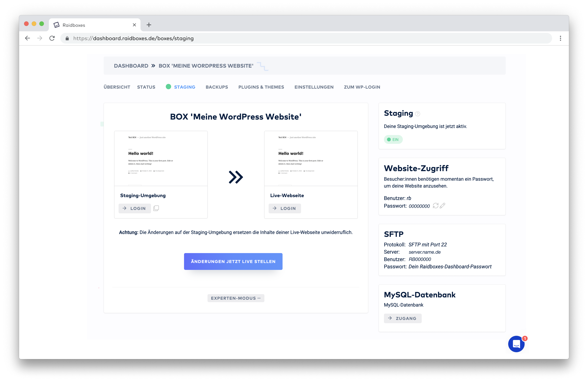Toggle the Staging EIN switch off
The width and height of the screenshot is (588, 382).
393,139
